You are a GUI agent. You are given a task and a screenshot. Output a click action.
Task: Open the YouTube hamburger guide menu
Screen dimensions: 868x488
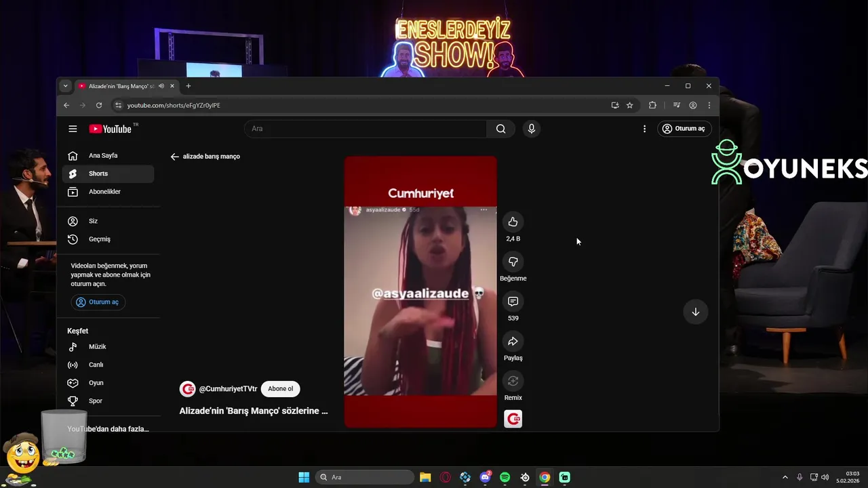tap(73, 129)
